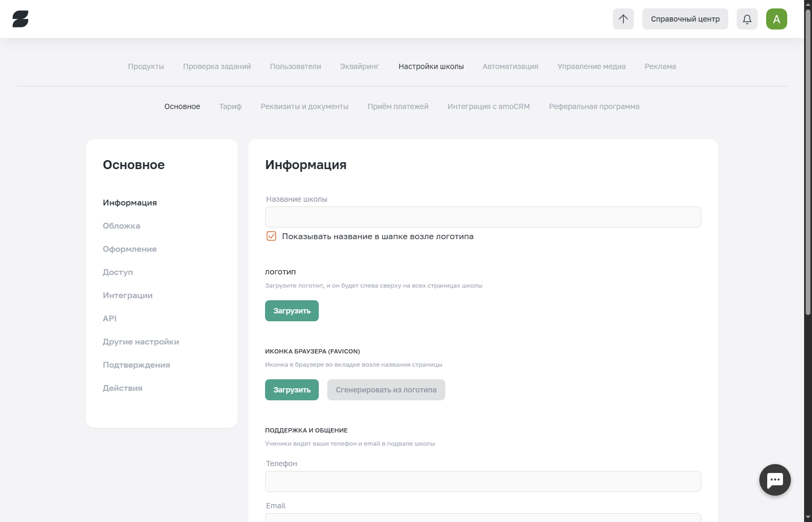Open Интеграция с amoCRM sub-tab
The image size is (812, 522).
pos(489,106)
